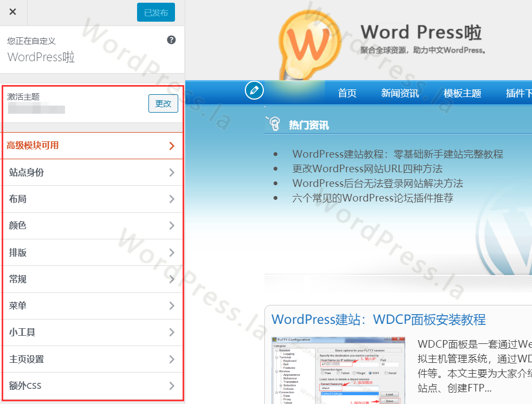Open the 颜色 customization section
The height and width of the screenshot is (404, 532).
92,226
